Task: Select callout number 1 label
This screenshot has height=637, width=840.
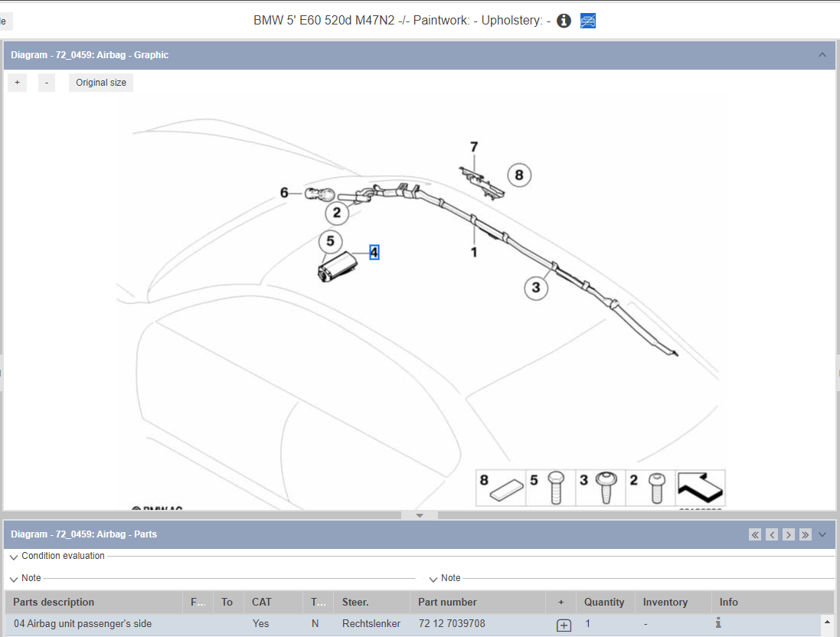Action: pyautogui.click(x=474, y=252)
